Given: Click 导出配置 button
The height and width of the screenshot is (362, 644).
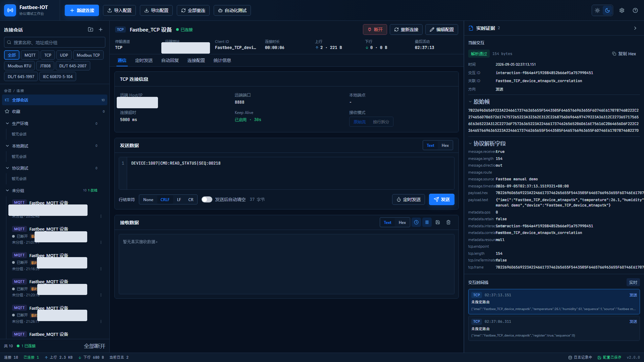Looking at the screenshot, I should click(x=156, y=10).
